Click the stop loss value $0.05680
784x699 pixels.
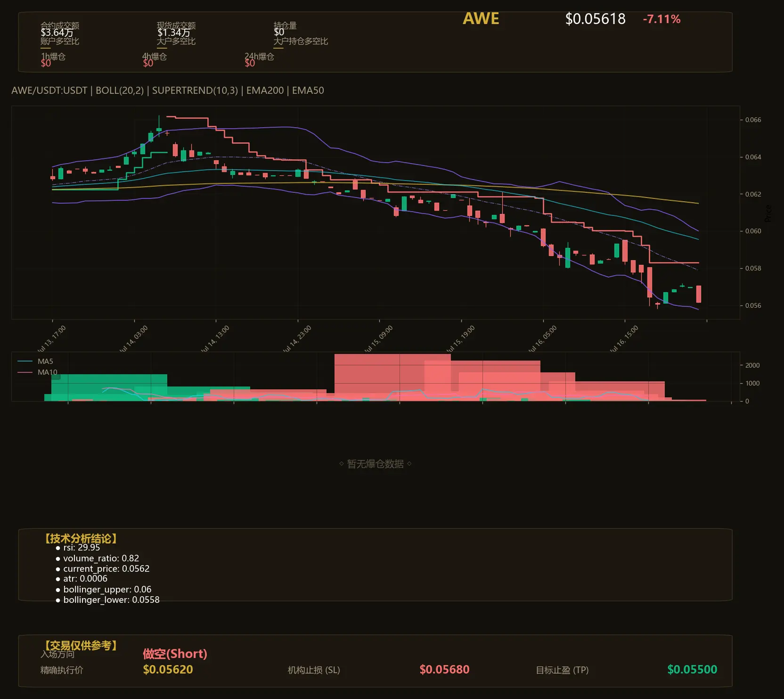445,670
